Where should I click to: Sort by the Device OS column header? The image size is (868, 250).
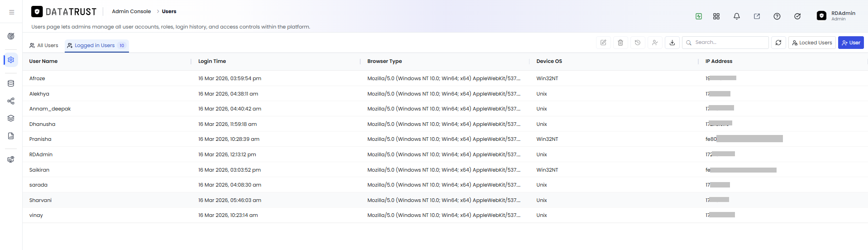(x=549, y=61)
